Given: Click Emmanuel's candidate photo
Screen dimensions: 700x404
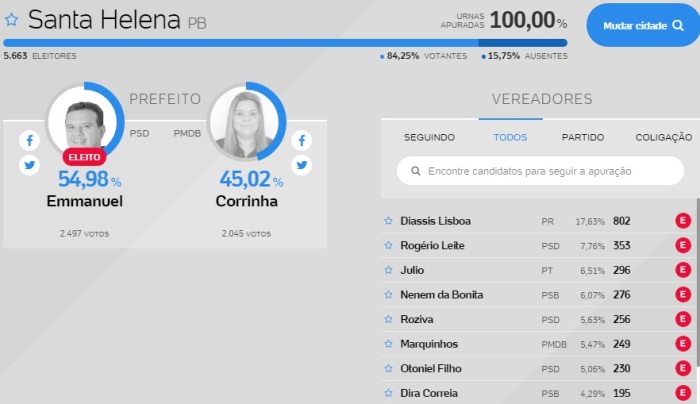Looking at the screenshot, I should [84, 125].
